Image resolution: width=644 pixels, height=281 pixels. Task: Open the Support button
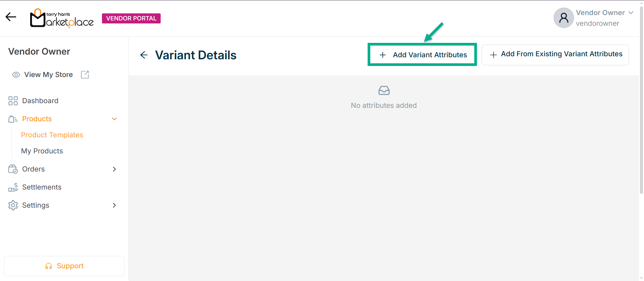tap(64, 266)
